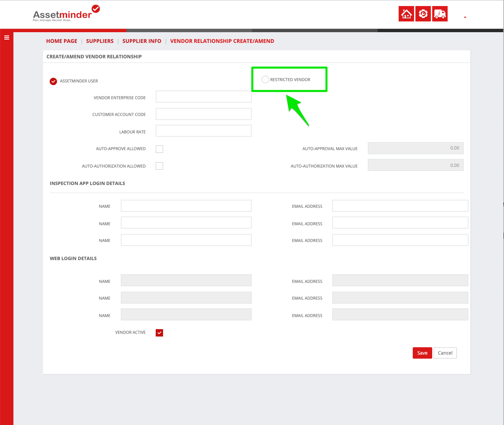This screenshot has width=504, height=425.
Task: Open the hamburger sidebar menu
Action: pyautogui.click(x=6, y=38)
